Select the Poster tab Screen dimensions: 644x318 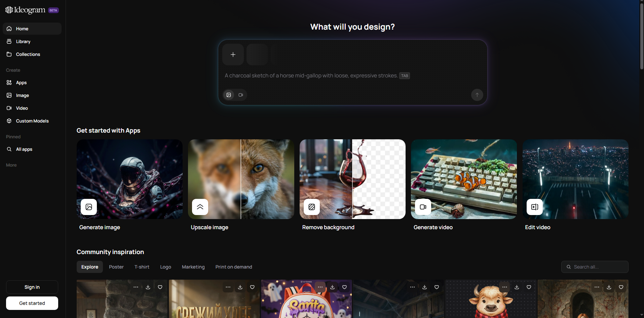pos(116,267)
